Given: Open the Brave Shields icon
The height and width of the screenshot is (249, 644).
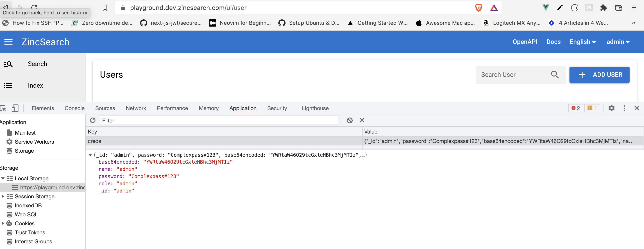Looking at the screenshot, I should [478, 7].
